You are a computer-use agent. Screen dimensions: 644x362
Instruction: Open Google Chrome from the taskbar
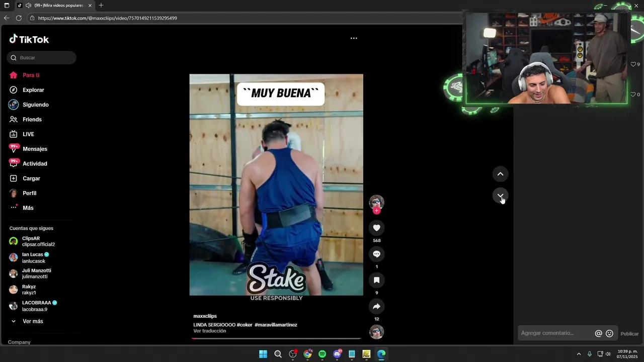point(307,354)
